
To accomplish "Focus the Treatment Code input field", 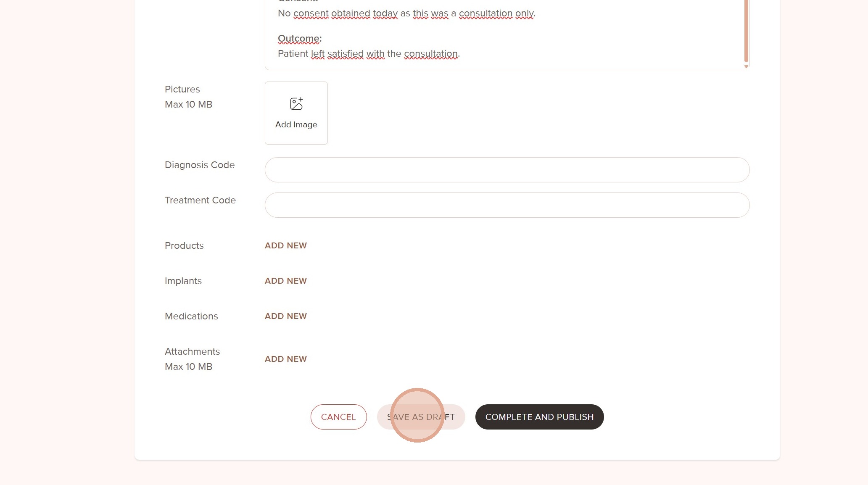I will coord(507,205).
